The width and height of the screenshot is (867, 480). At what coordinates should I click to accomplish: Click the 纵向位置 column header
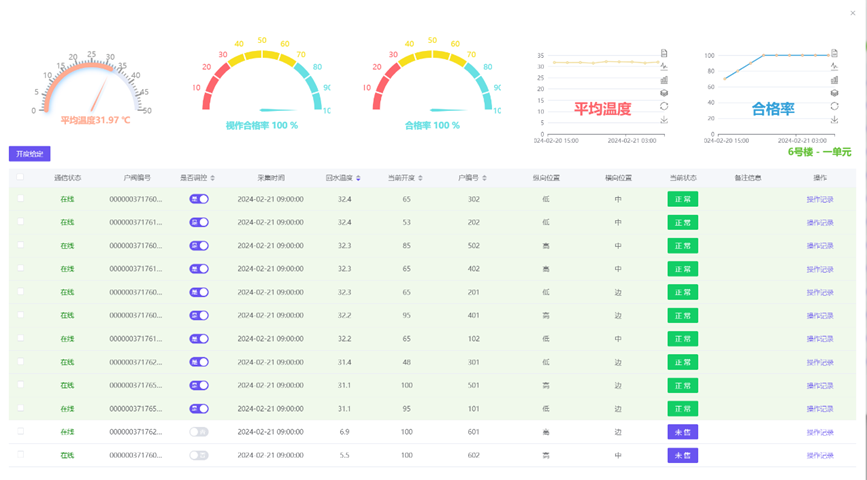click(x=546, y=178)
